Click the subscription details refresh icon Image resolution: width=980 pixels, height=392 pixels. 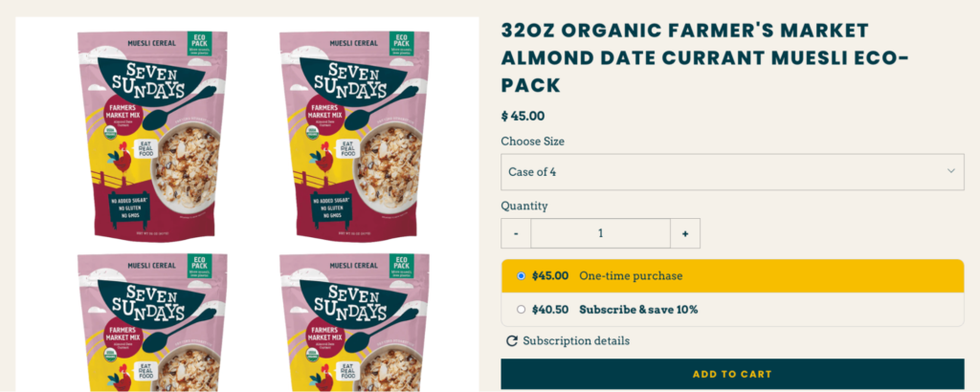click(x=511, y=341)
